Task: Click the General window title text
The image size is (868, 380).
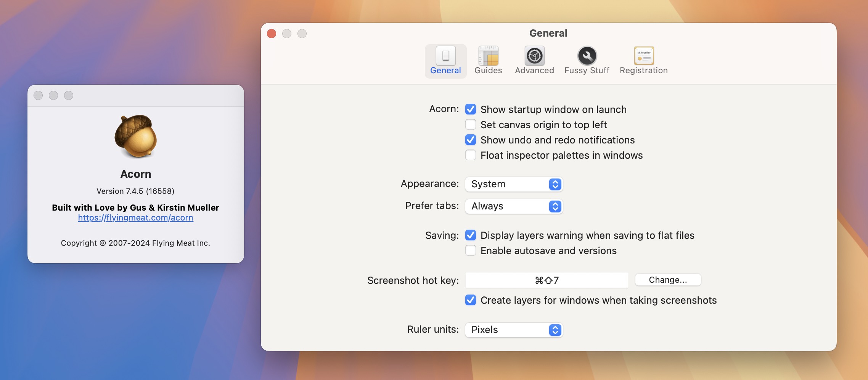Action: pos(548,33)
